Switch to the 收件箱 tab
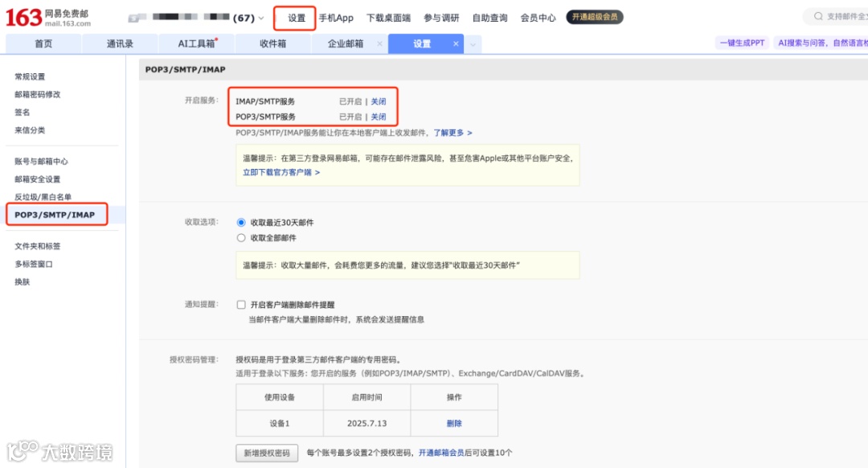Screen dimensions: 868x468 [273, 43]
